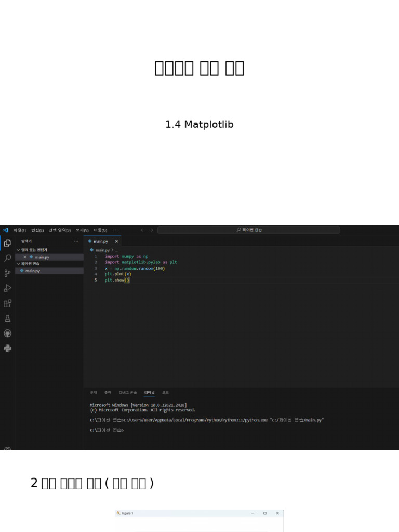The image size is (399, 532).
Task: Open the Explorer view in activity bar
Action: pos(7,243)
